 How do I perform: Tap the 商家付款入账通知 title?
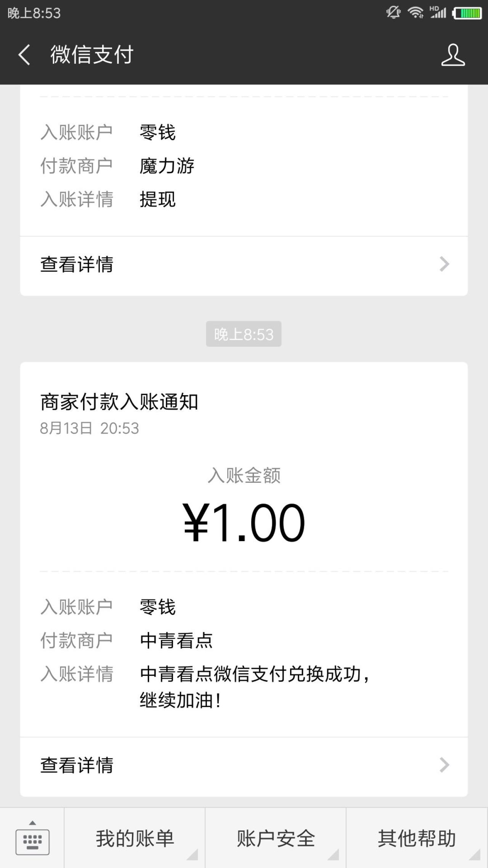coord(119,402)
